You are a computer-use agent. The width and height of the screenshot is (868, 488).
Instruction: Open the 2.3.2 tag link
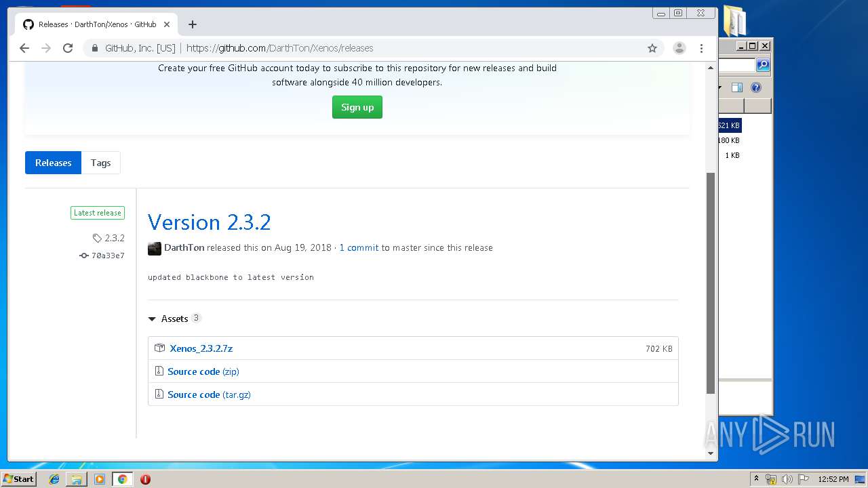tap(109, 238)
